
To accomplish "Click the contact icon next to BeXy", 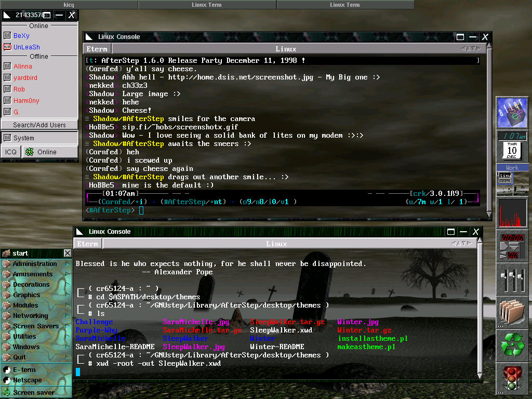I will (7, 36).
